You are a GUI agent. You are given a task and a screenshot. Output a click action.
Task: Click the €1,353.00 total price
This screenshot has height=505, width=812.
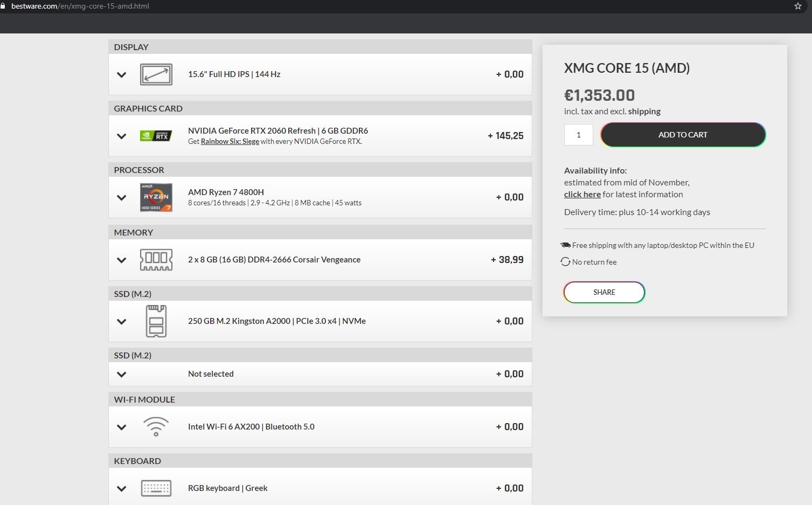(599, 95)
